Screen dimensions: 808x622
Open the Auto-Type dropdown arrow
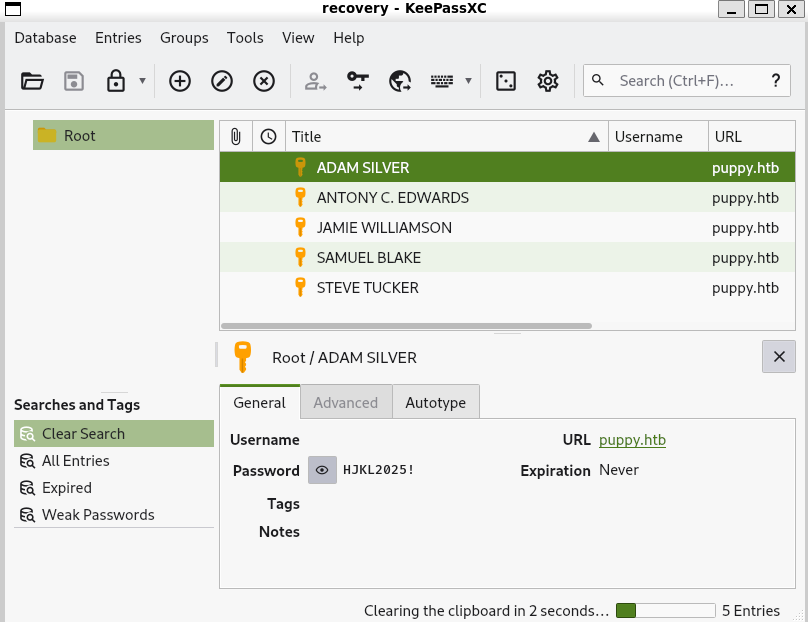468,81
